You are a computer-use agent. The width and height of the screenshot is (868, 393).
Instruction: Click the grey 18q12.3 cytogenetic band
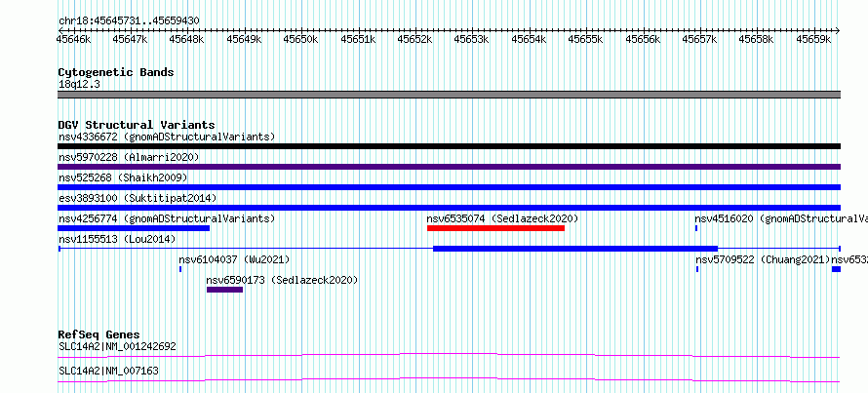coord(449,95)
